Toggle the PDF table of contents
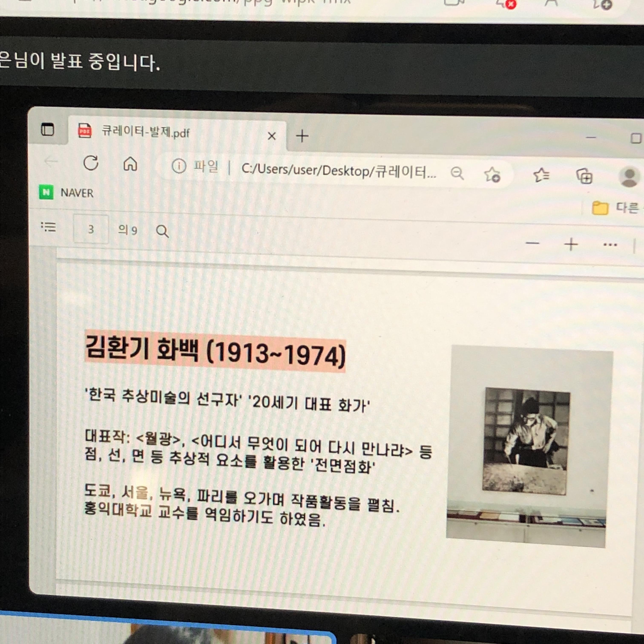The width and height of the screenshot is (644, 644). [49, 227]
